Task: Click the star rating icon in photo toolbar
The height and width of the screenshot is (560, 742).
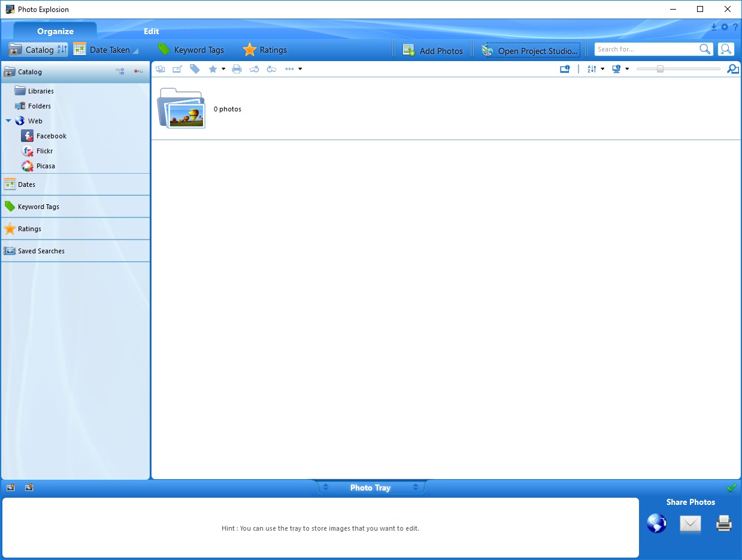Action: point(213,69)
